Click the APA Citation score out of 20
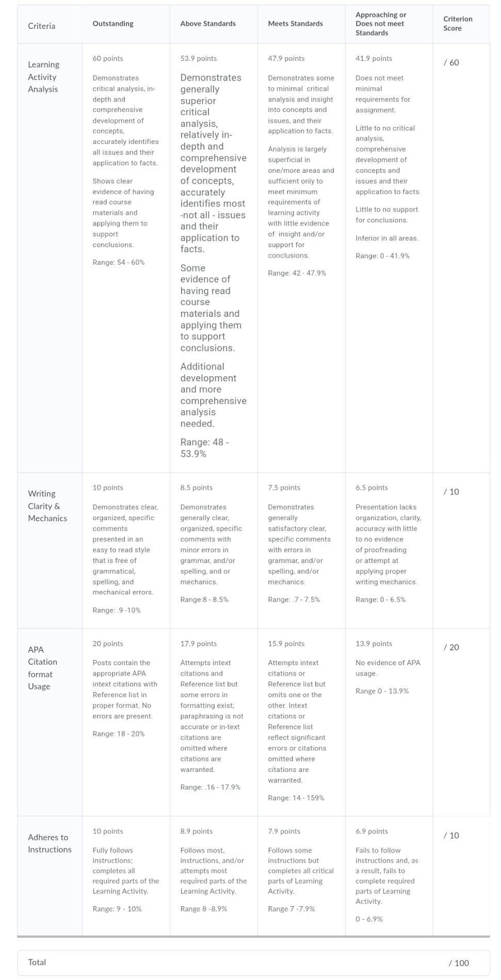 [x=461, y=722]
